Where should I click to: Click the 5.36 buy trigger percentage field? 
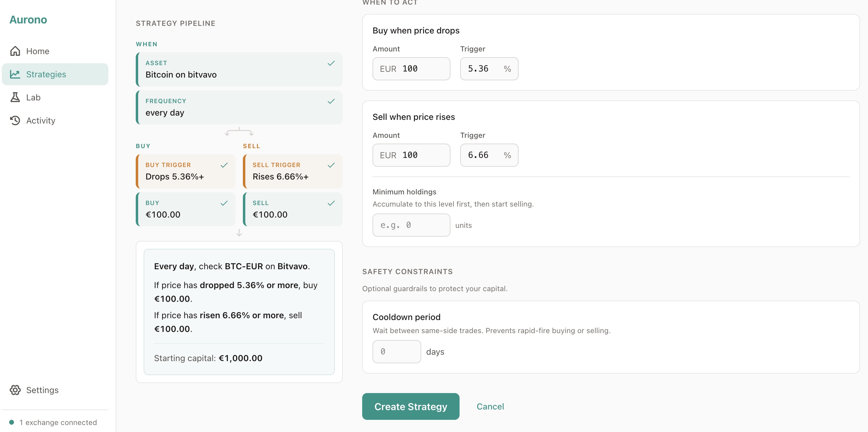[x=488, y=68]
